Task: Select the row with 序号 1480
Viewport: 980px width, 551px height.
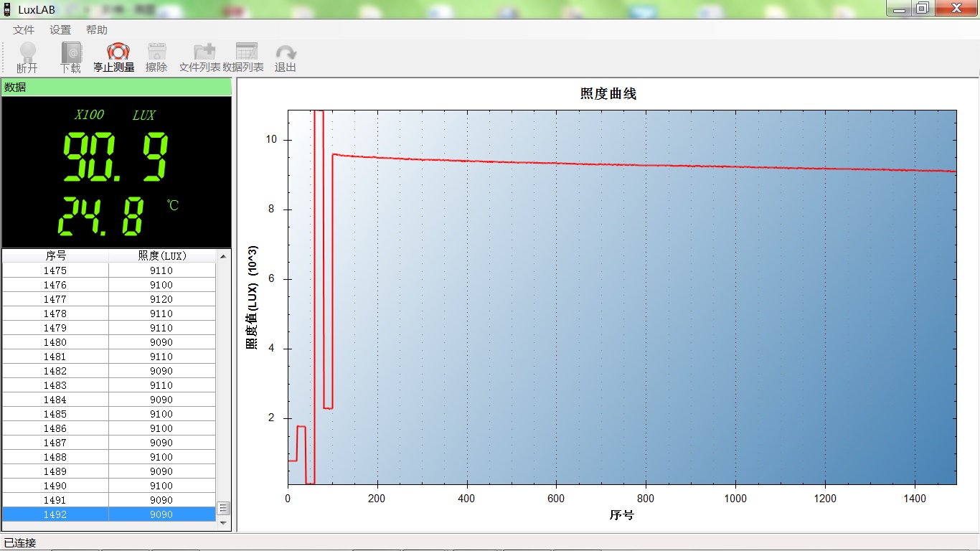Action: (109, 342)
